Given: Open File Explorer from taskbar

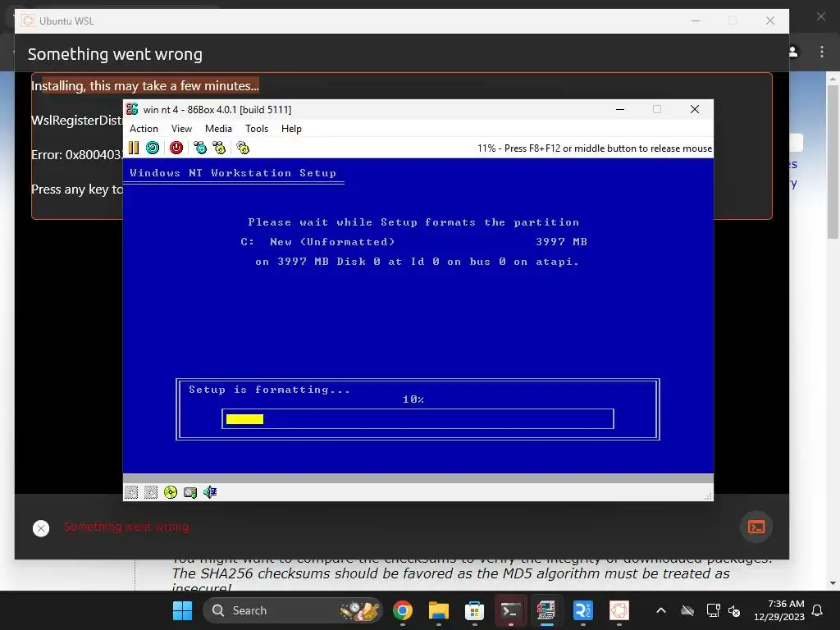Looking at the screenshot, I should click(439, 610).
